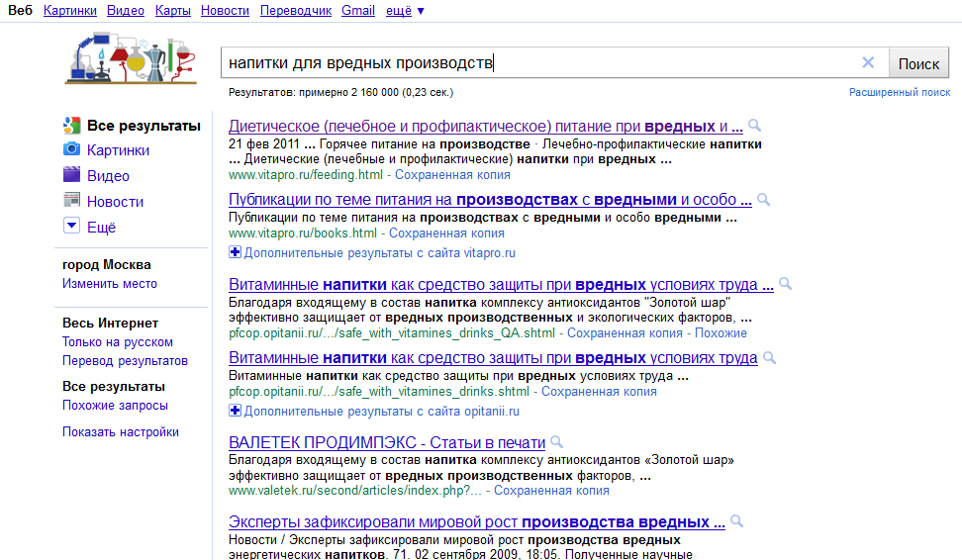
Task: Click the camera icon beside Картинки
Action: tap(72, 149)
